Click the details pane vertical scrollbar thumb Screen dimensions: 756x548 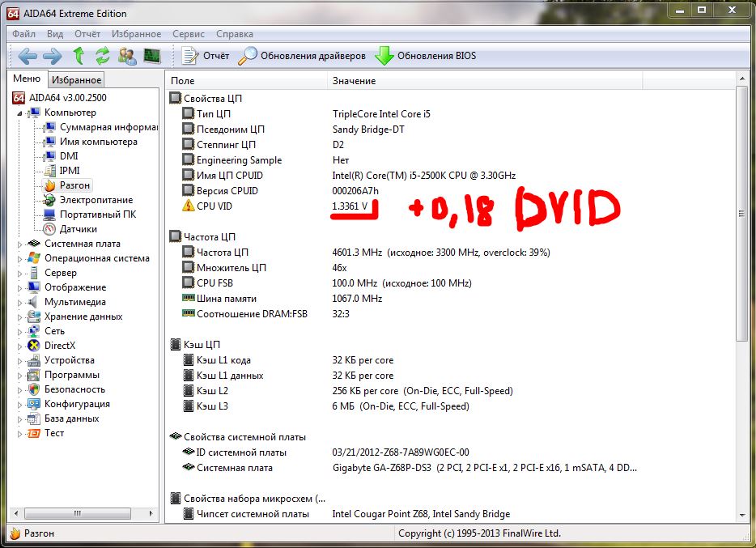point(742,214)
